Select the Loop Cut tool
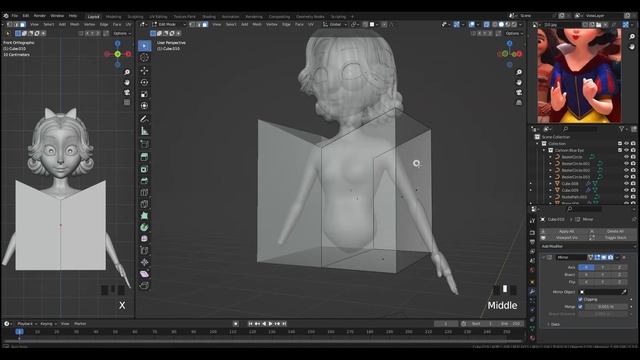 [144, 193]
